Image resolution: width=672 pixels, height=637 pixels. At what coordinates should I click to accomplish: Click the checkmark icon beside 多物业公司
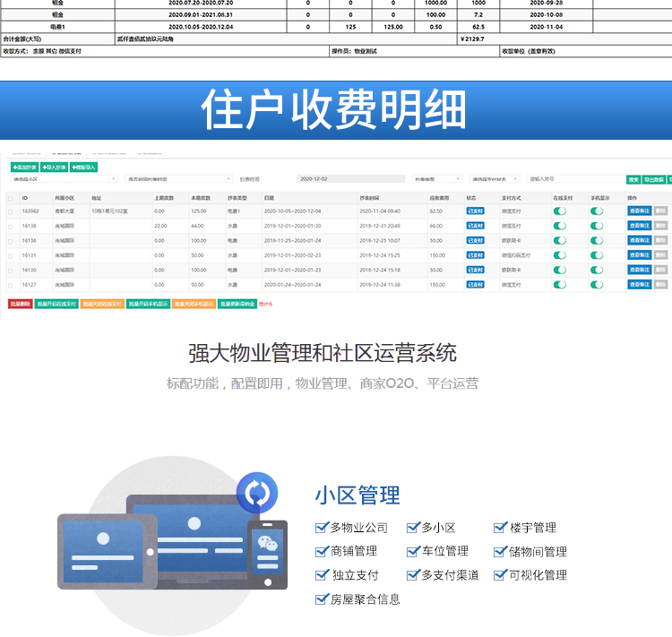(322, 528)
